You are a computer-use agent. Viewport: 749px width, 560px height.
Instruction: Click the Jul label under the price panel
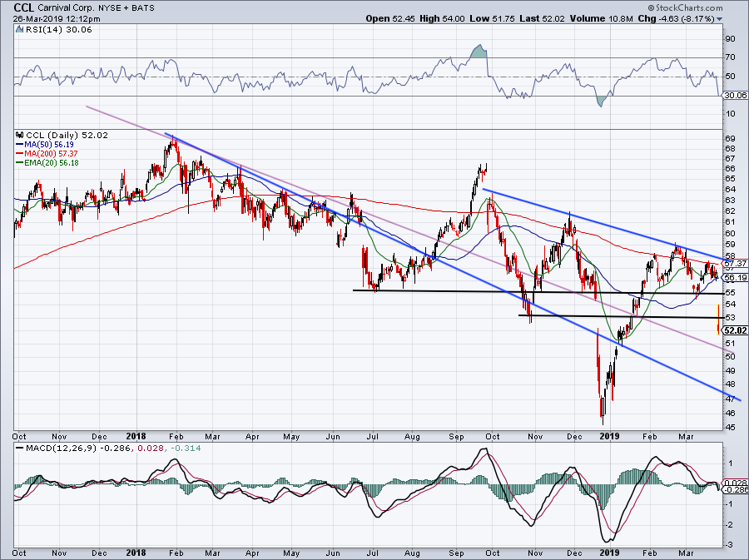tap(373, 436)
